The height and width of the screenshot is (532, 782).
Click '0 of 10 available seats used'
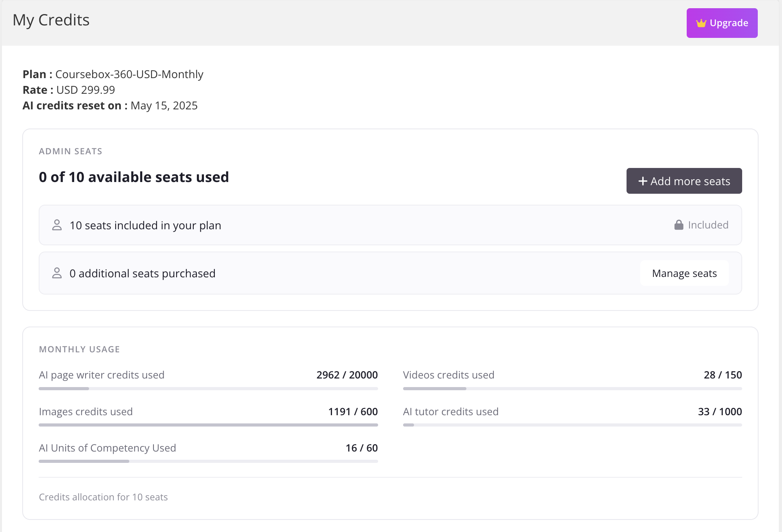(x=134, y=177)
